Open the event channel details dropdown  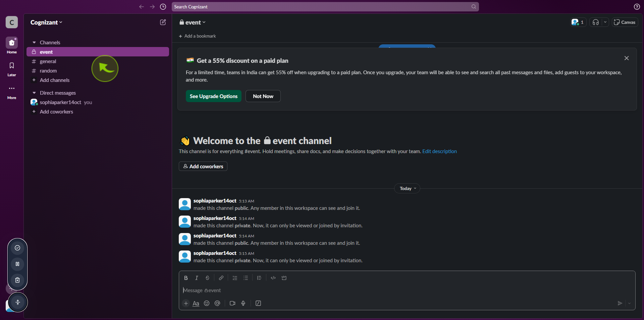click(193, 22)
